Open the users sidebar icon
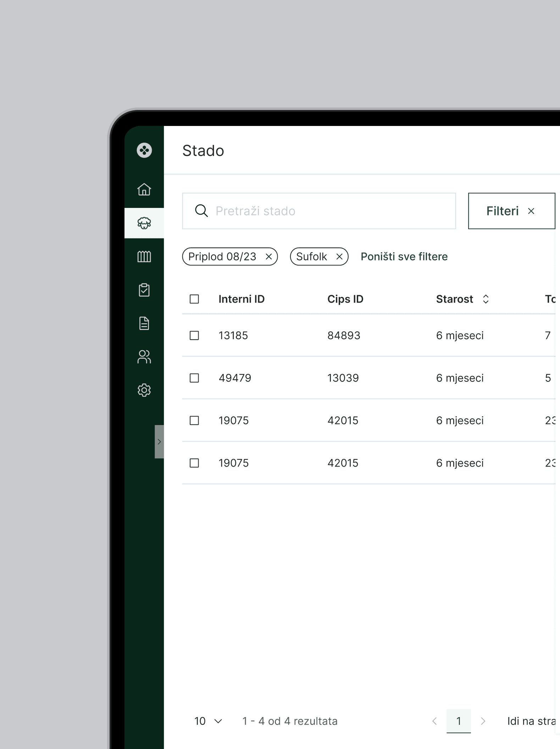 click(x=144, y=357)
